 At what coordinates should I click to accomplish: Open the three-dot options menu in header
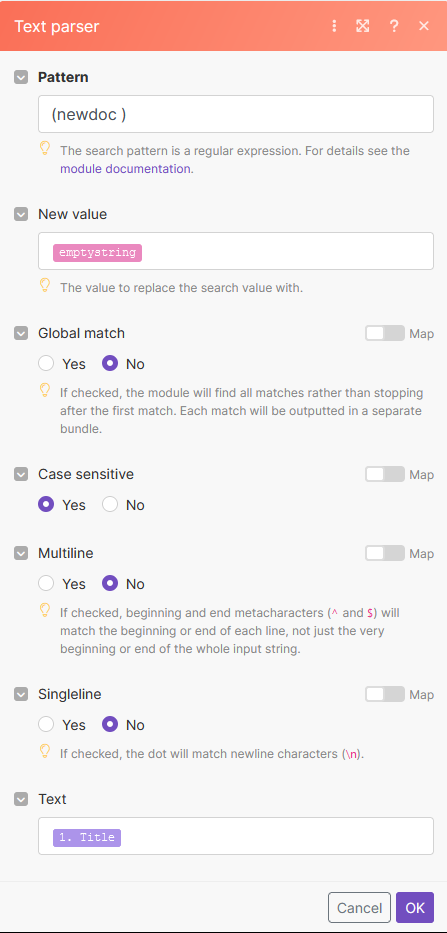tap(334, 26)
